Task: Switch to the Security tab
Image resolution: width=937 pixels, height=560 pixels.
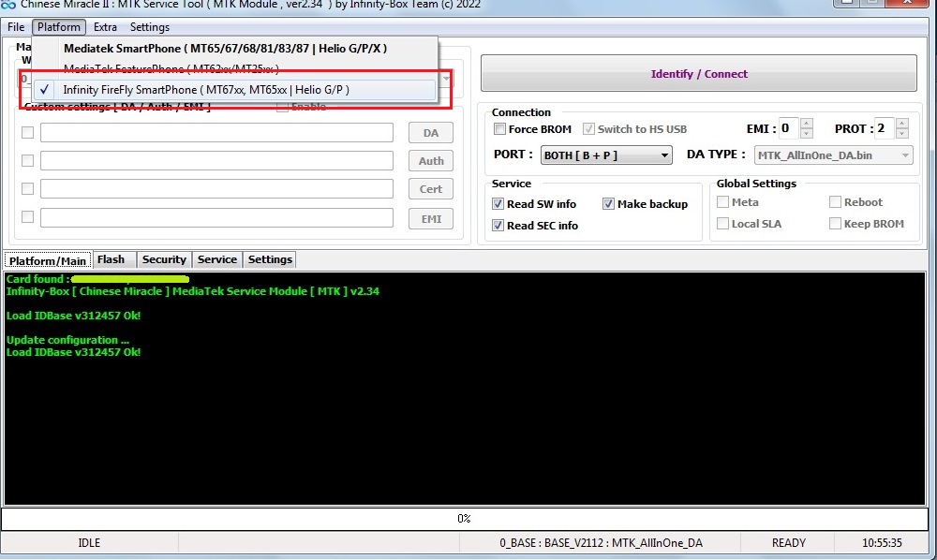Action: [x=164, y=259]
